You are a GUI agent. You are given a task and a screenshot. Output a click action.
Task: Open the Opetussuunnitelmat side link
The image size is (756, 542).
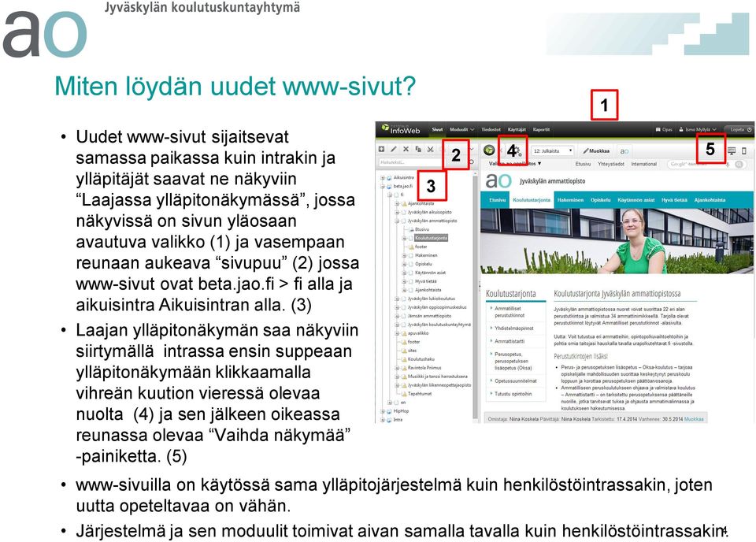click(x=515, y=381)
